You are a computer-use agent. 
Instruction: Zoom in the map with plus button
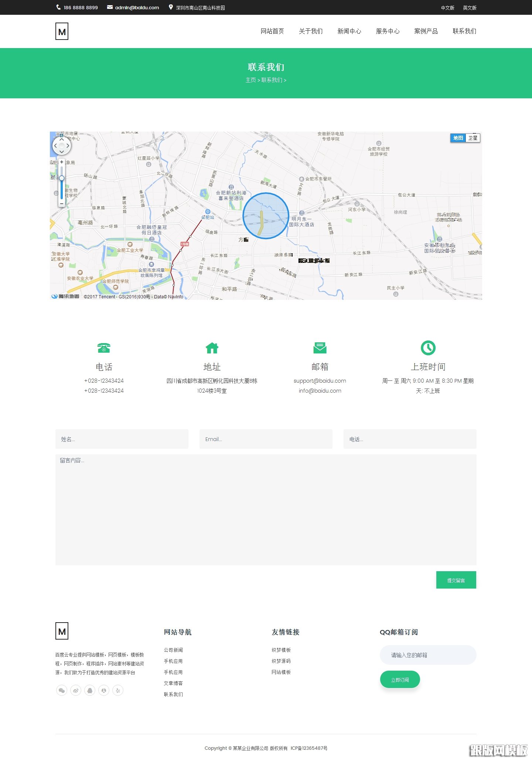click(62, 162)
